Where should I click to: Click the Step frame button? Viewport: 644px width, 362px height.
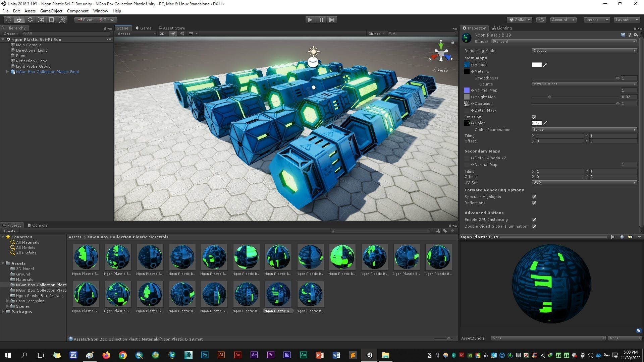pos(332,20)
